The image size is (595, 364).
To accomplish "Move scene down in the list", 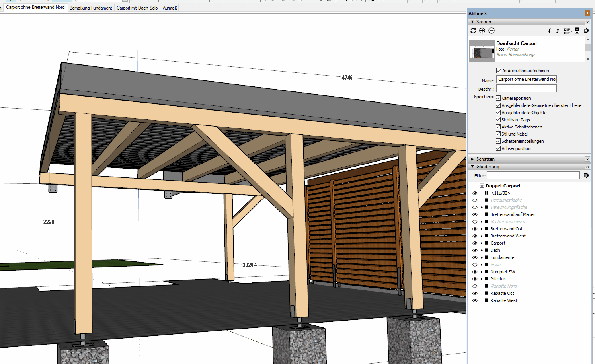I will pyautogui.click(x=550, y=31).
